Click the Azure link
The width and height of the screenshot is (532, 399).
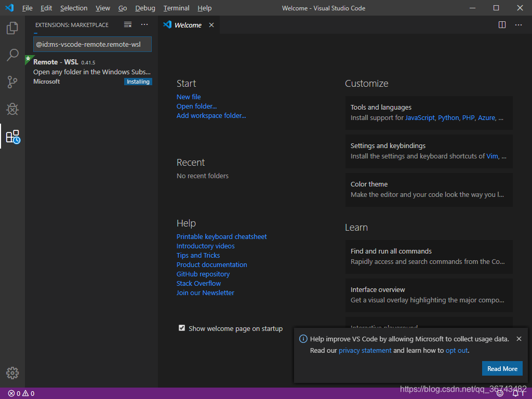point(486,118)
